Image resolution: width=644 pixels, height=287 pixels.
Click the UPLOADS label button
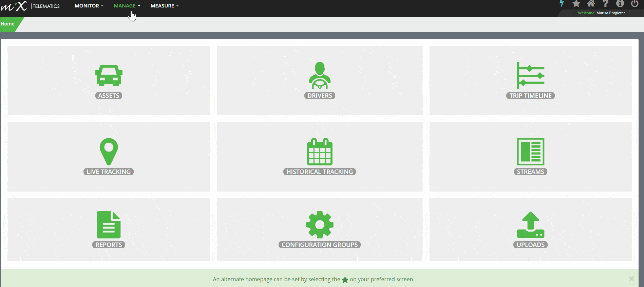pos(530,245)
